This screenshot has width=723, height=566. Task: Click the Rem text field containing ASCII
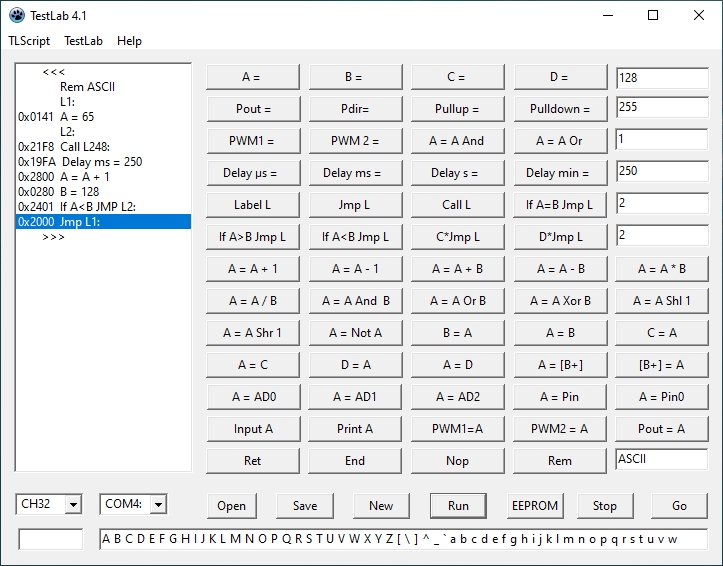pos(661,460)
